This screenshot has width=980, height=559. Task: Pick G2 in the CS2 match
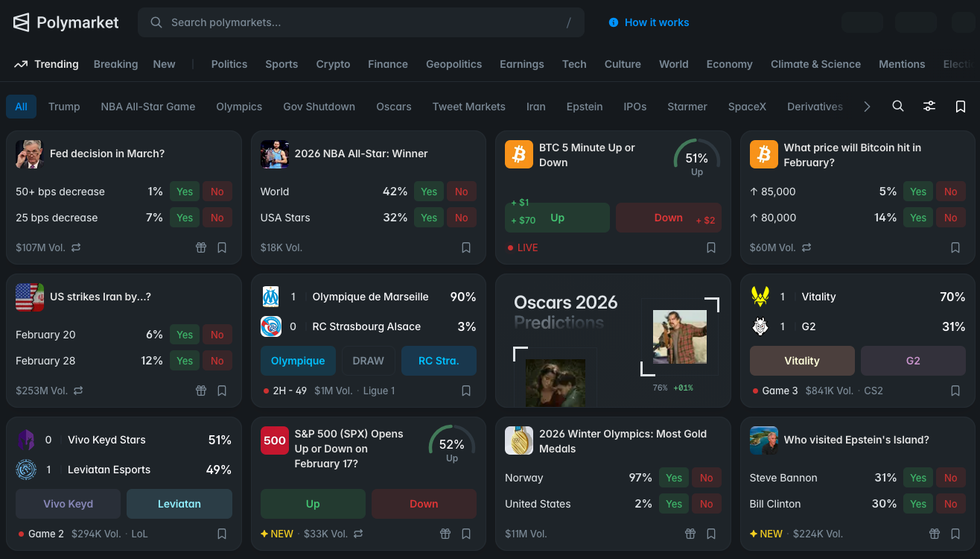[x=913, y=361]
